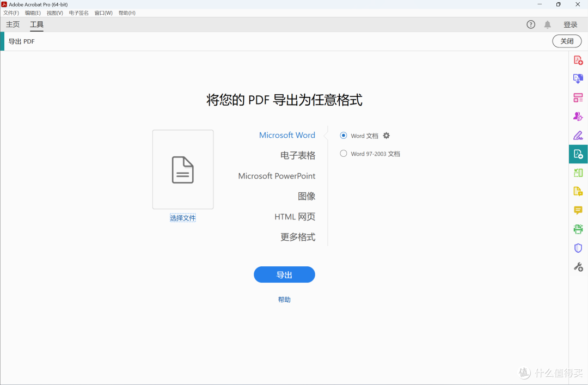The height and width of the screenshot is (385, 588).
Task: Open the 电子签名 menu
Action: pyautogui.click(x=79, y=13)
